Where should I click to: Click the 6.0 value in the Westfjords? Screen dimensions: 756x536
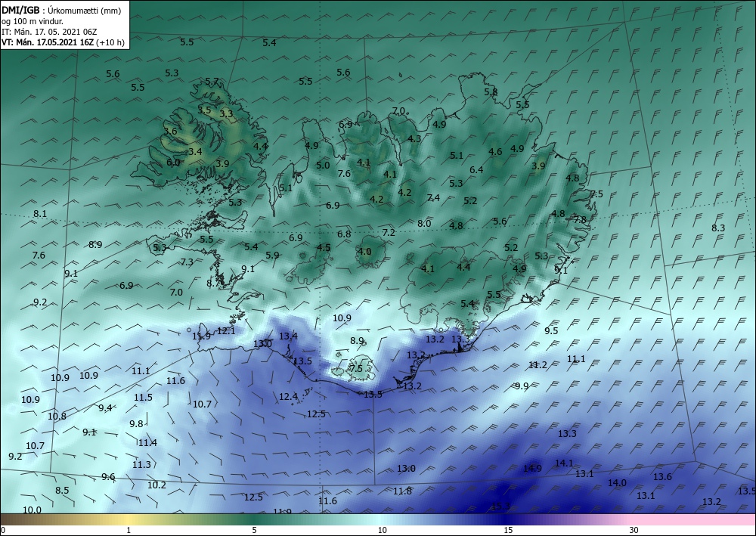173,163
